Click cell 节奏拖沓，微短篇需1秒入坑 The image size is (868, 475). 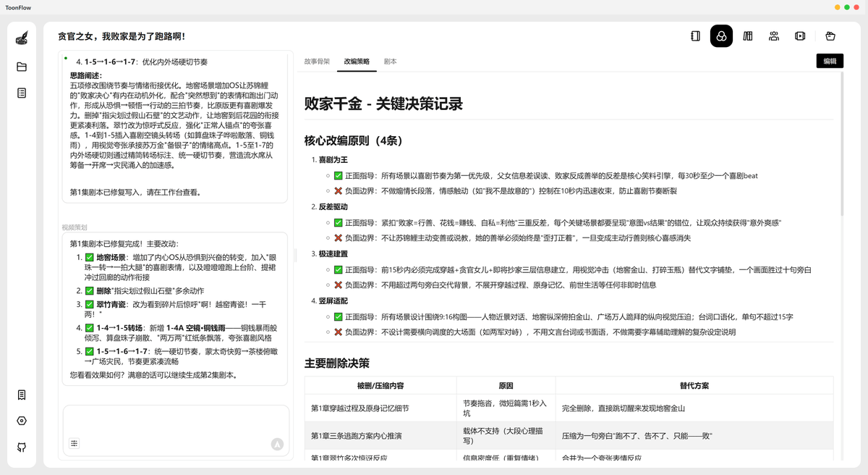505,408
